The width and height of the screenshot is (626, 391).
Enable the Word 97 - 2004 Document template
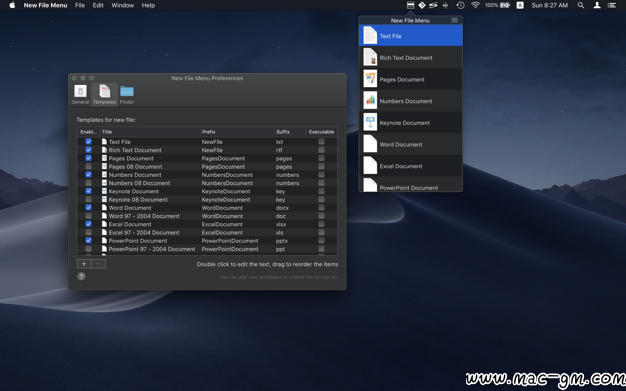89,216
